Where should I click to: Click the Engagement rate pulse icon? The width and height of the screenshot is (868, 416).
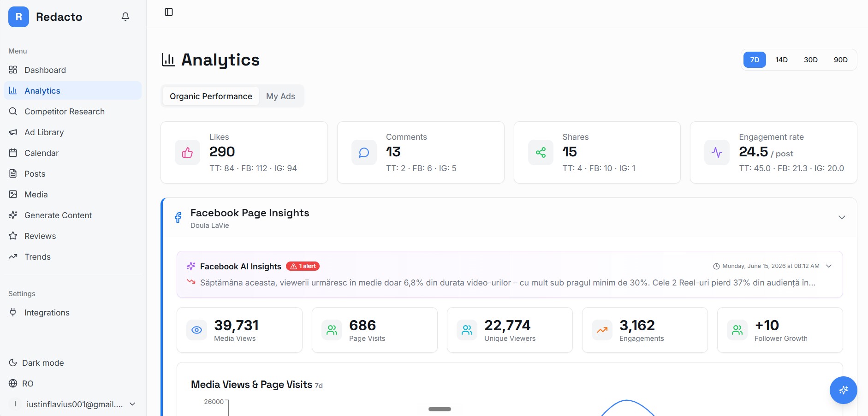tap(717, 153)
